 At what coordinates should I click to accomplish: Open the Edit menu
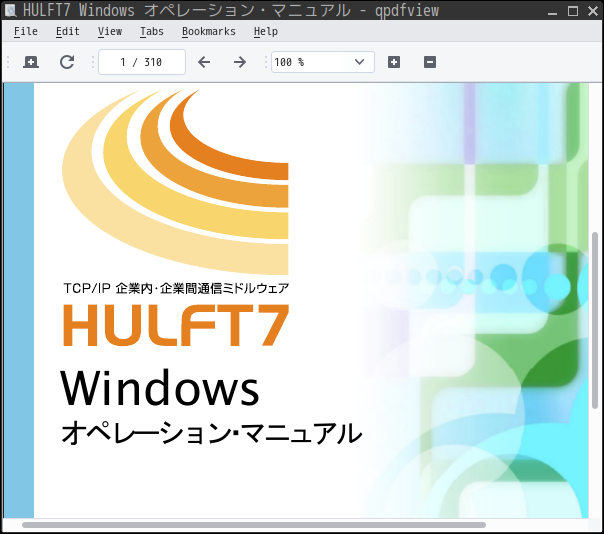68,31
